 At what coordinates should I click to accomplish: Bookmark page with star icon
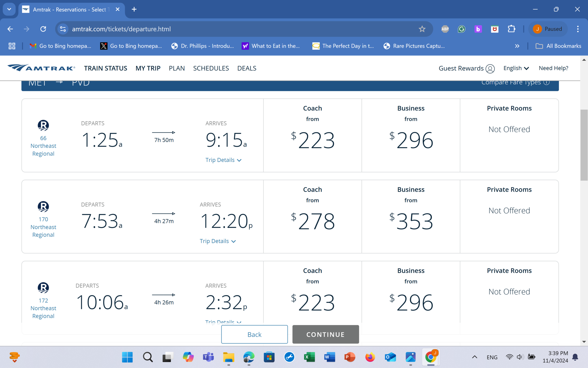click(x=422, y=29)
